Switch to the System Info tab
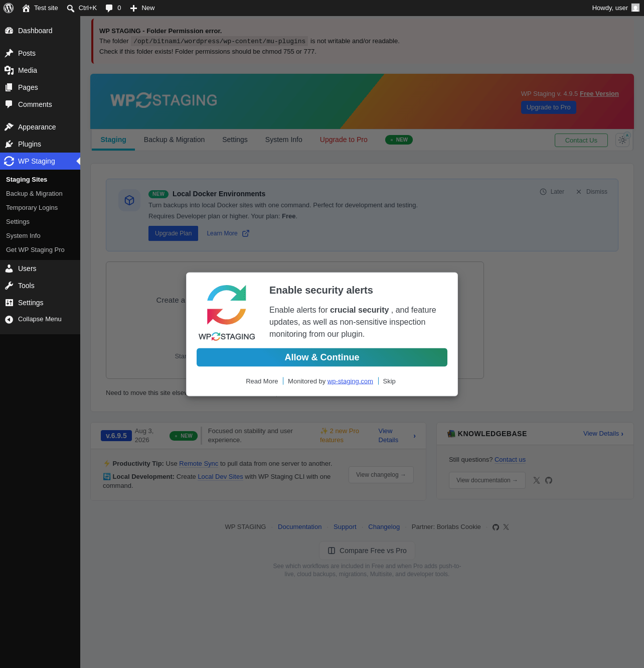 284,140
